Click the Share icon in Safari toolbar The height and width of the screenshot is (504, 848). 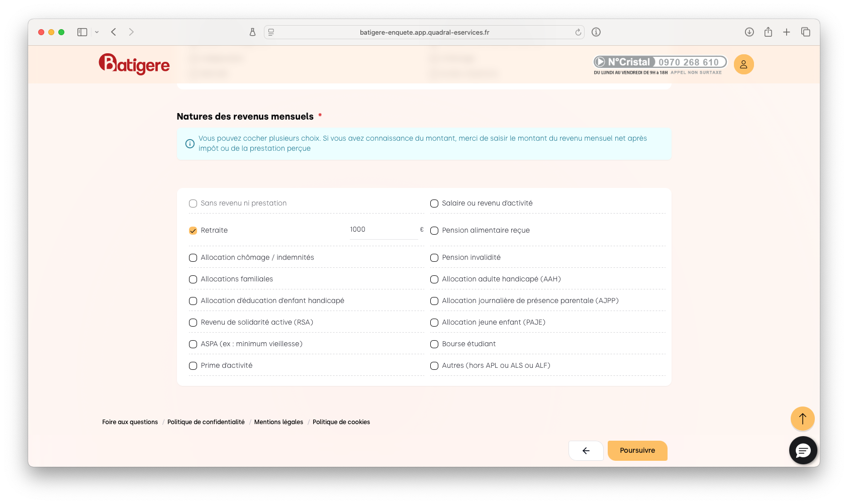[x=768, y=32]
